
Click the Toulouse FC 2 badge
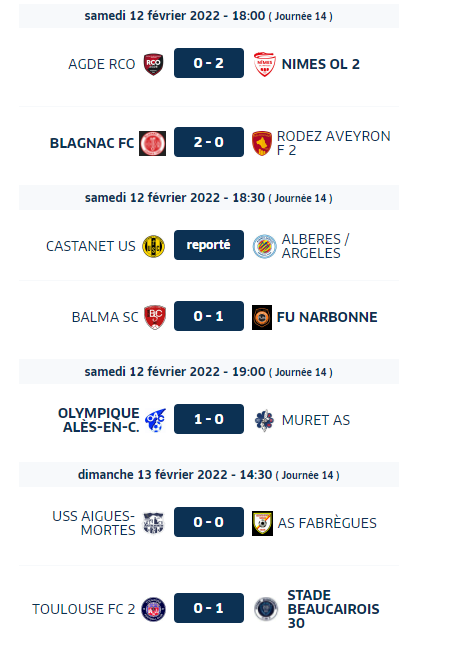153,609
